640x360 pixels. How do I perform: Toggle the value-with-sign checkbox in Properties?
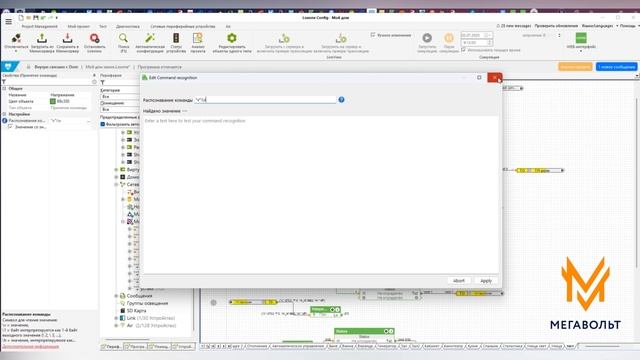(10, 127)
